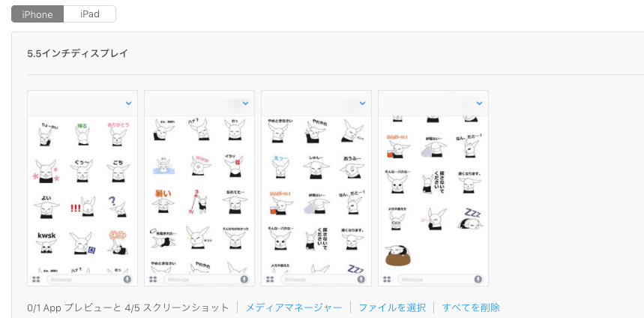Click the よい sticker in first screenshot
The height and width of the screenshot is (318, 644).
tap(46, 207)
